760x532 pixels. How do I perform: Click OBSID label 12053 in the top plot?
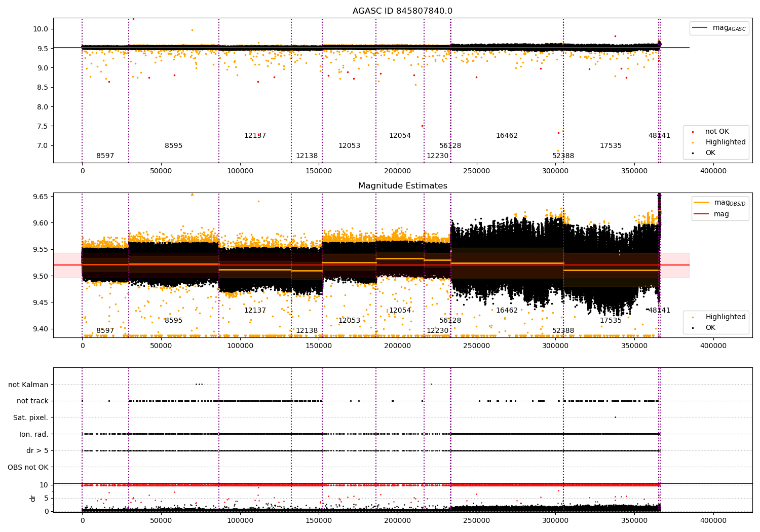[350, 145]
